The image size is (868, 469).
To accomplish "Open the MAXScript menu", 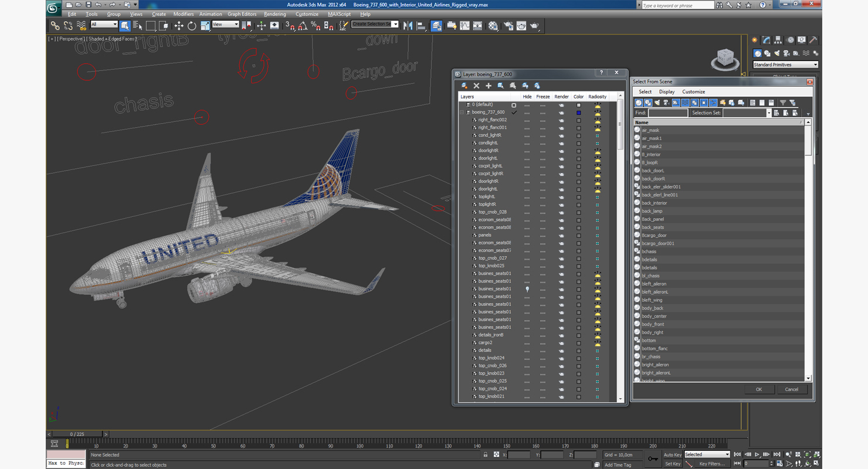I will click(339, 14).
